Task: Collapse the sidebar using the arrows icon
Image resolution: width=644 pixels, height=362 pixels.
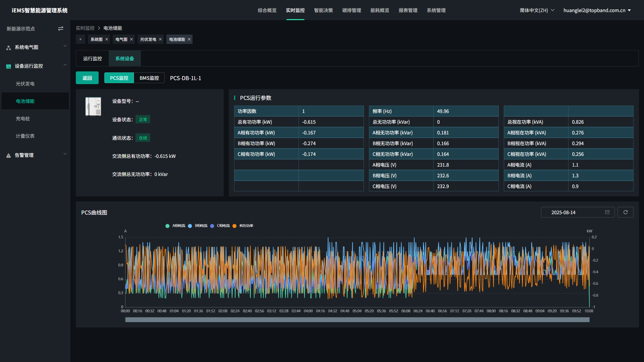Action: pyautogui.click(x=61, y=28)
